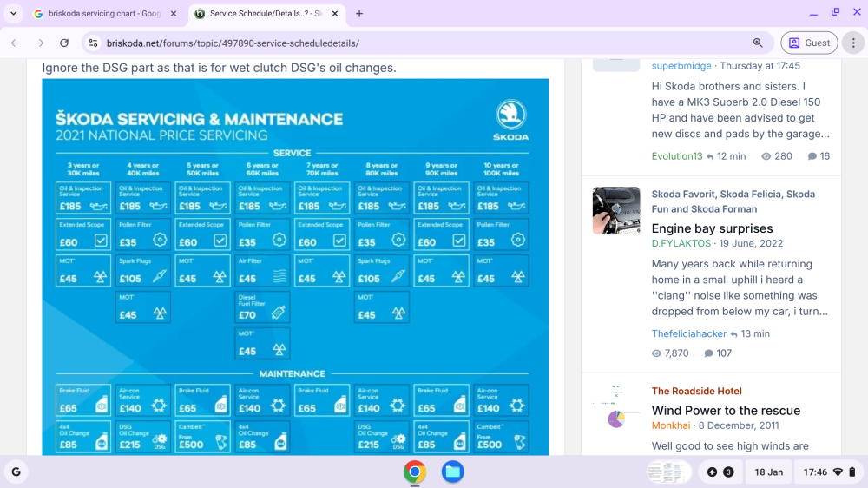The width and height of the screenshot is (868, 488).
Task: Click the 3 years £65 Brake Fluid icon
Action: [102, 405]
